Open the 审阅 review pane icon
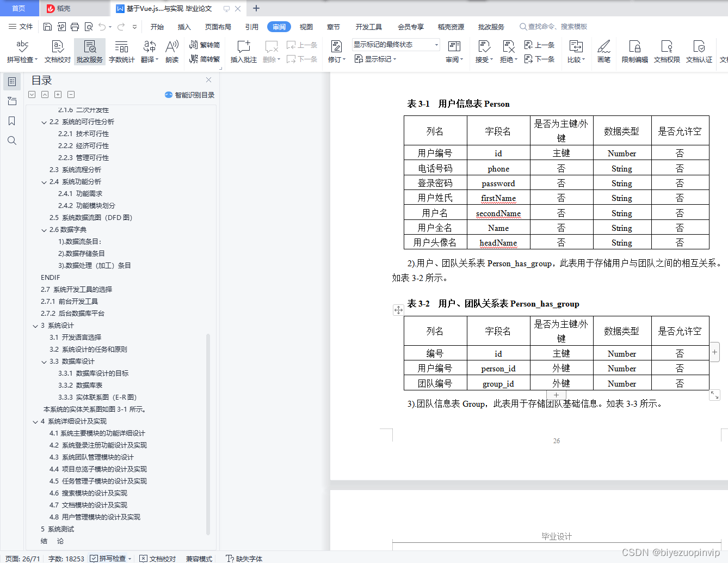 coord(454,52)
